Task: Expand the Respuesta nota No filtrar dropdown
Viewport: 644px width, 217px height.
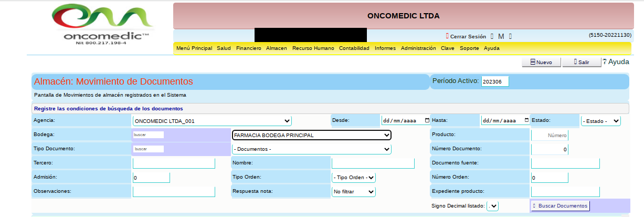Action: pyautogui.click(x=354, y=192)
